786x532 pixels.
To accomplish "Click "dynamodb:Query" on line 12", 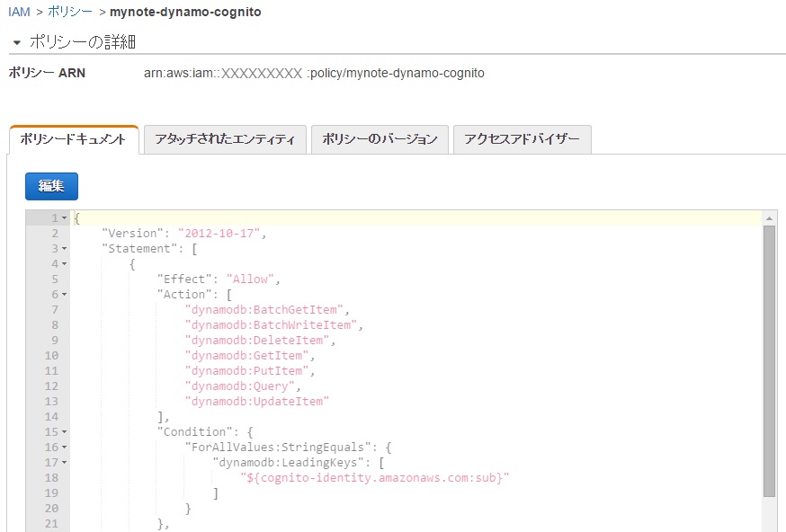I will 239,386.
